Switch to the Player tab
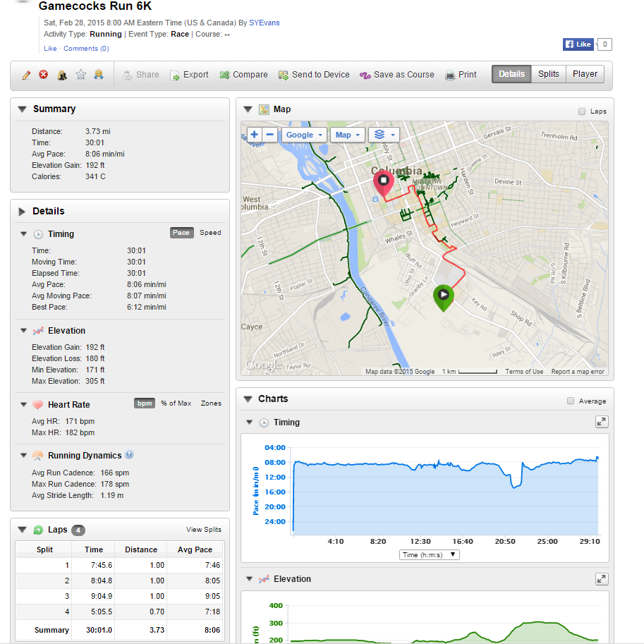 click(x=585, y=74)
